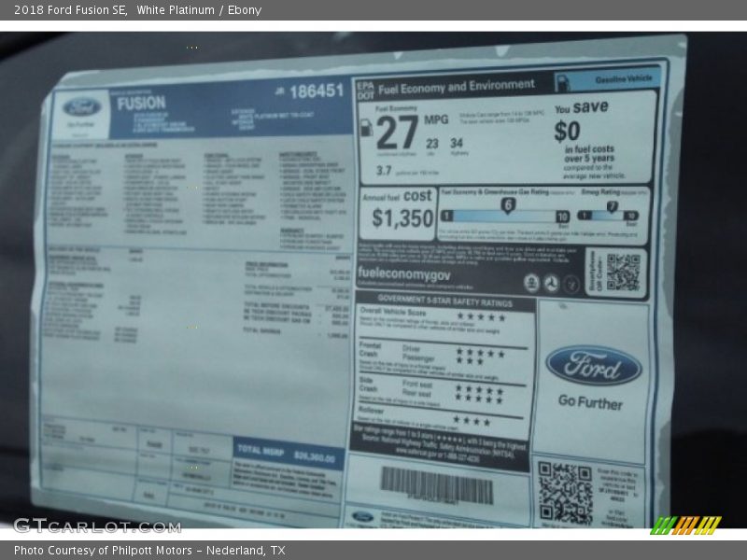Click the large Ford Go Further logo
The image size is (747, 560).
(593, 366)
